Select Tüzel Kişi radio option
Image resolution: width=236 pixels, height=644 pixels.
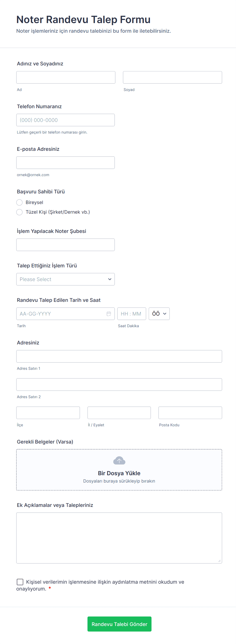click(20, 212)
